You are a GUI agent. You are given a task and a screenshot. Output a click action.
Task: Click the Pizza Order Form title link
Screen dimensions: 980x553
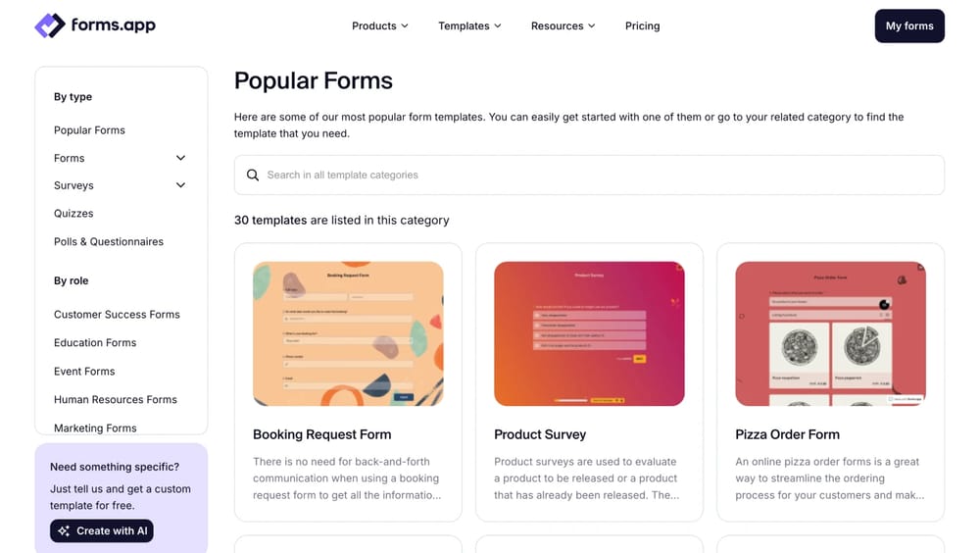pyautogui.click(x=787, y=434)
